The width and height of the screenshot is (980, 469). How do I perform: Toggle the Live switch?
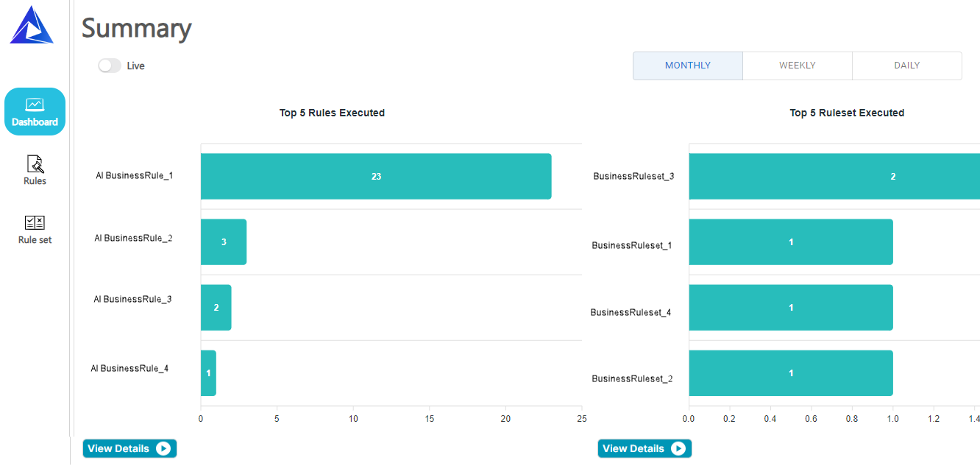(110, 66)
